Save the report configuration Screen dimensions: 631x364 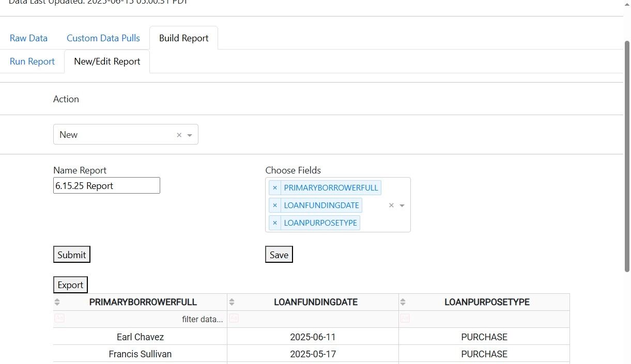click(279, 255)
